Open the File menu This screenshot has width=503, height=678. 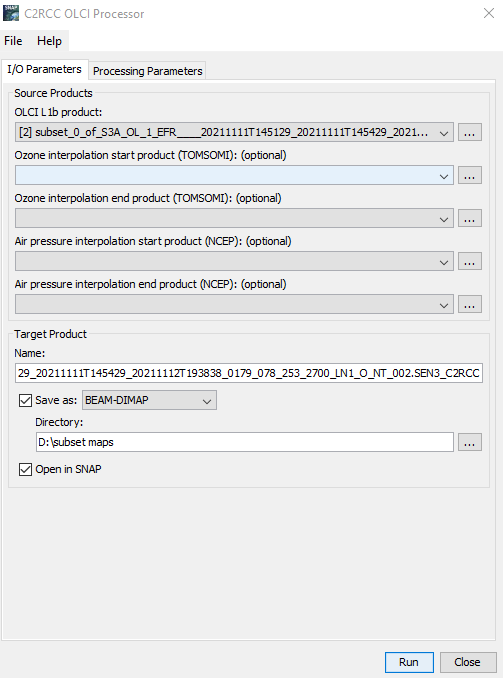click(13, 41)
